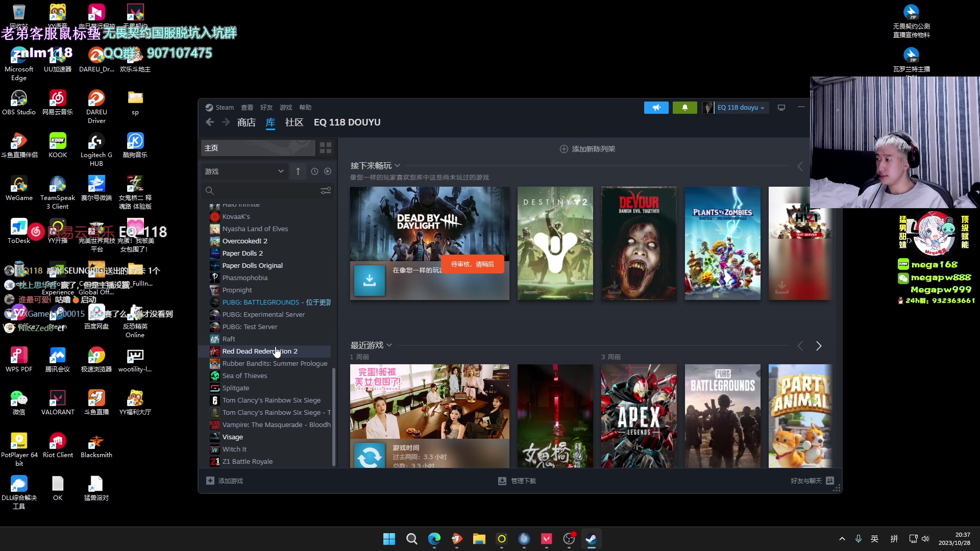This screenshot has width=980, height=551.
Task: Toggle the ready-to-play filter icon
Action: click(x=328, y=171)
